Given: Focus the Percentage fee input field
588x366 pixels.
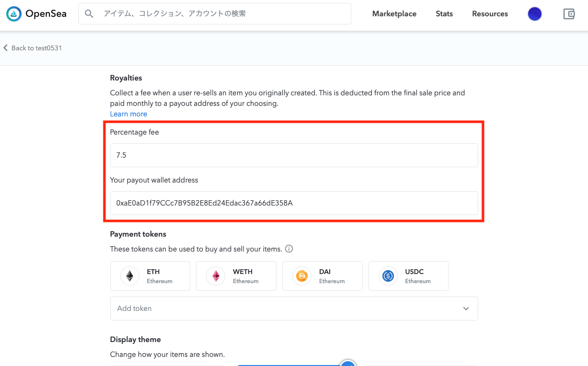Looking at the screenshot, I should [294, 155].
